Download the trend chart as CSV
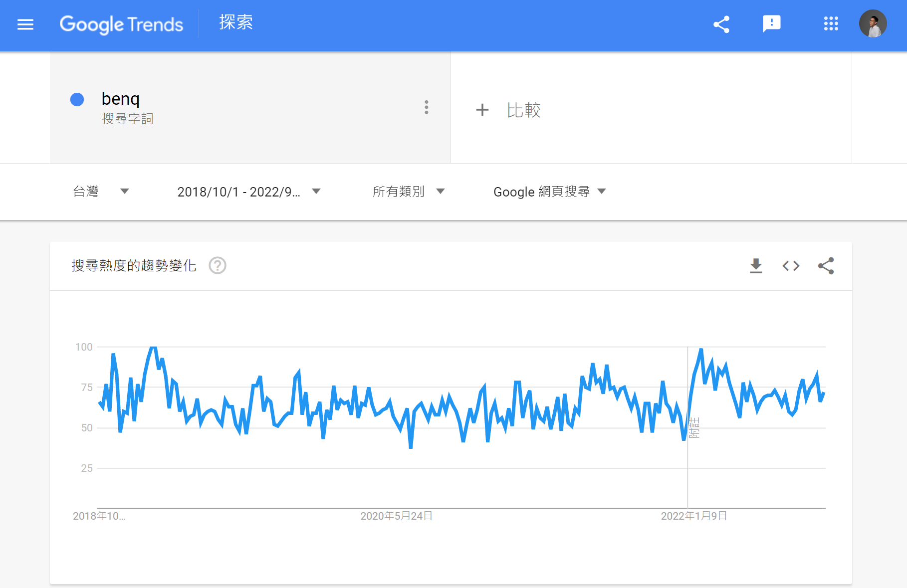This screenshot has height=588, width=907. coord(756,266)
